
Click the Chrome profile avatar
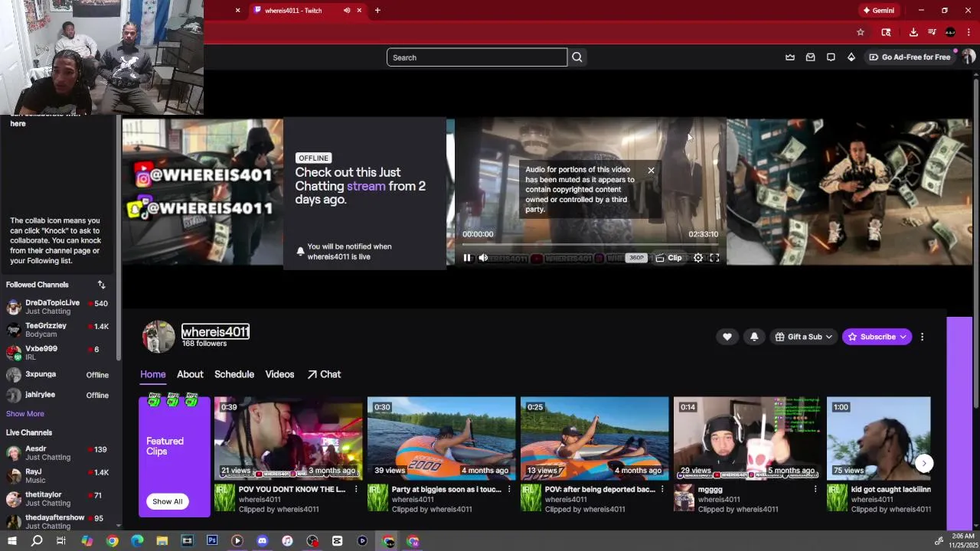[x=950, y=32]
